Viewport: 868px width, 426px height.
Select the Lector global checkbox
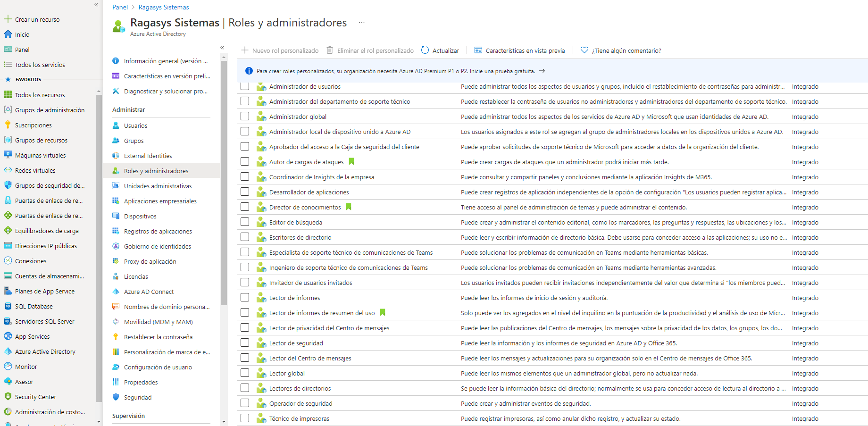pyautogui.click(x=245, y=373)
